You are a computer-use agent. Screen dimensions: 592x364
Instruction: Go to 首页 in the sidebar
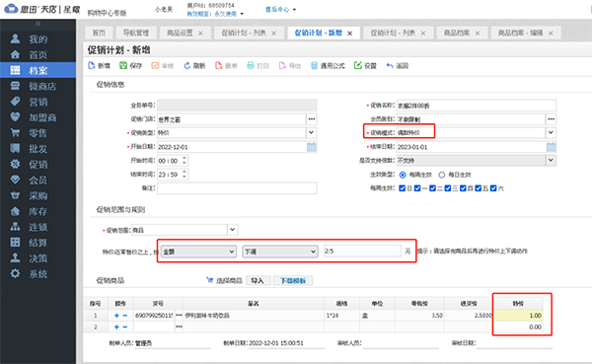click(x=37, y=55)
